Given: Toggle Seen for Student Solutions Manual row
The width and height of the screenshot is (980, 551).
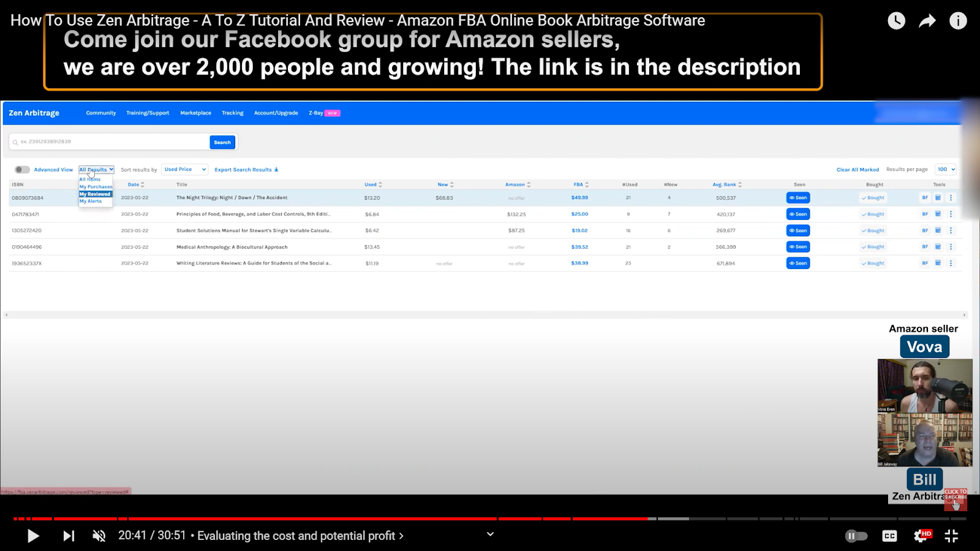Looking at the screenshot, I should coord(798,230).
